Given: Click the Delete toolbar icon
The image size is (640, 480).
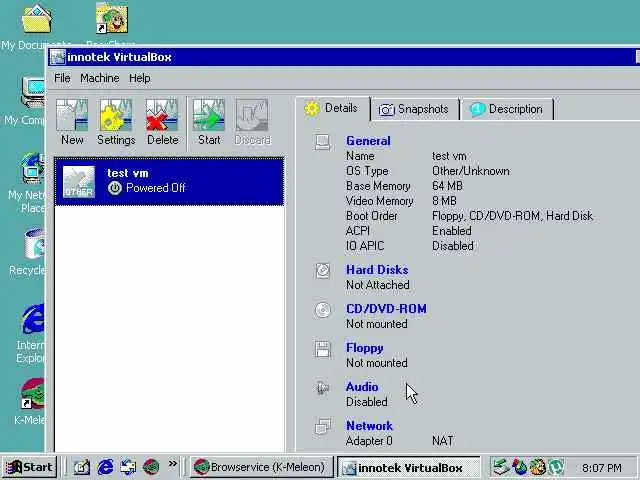Looking at the screenshot, I should pos(162,122).
